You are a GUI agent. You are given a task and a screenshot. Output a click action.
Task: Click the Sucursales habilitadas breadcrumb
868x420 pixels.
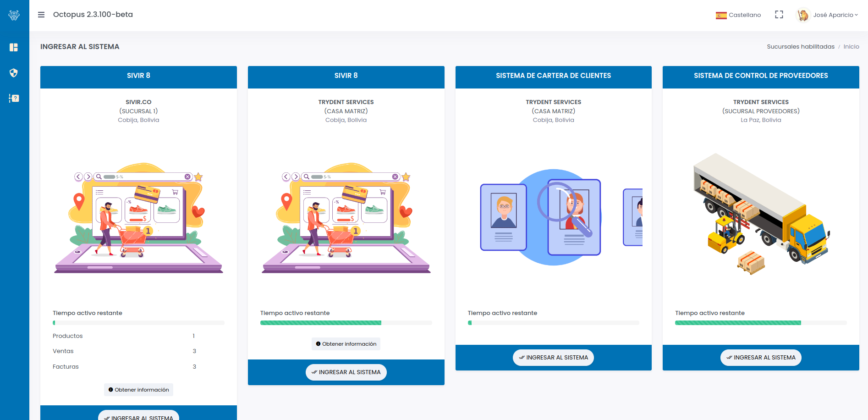[x=800, y=47]
